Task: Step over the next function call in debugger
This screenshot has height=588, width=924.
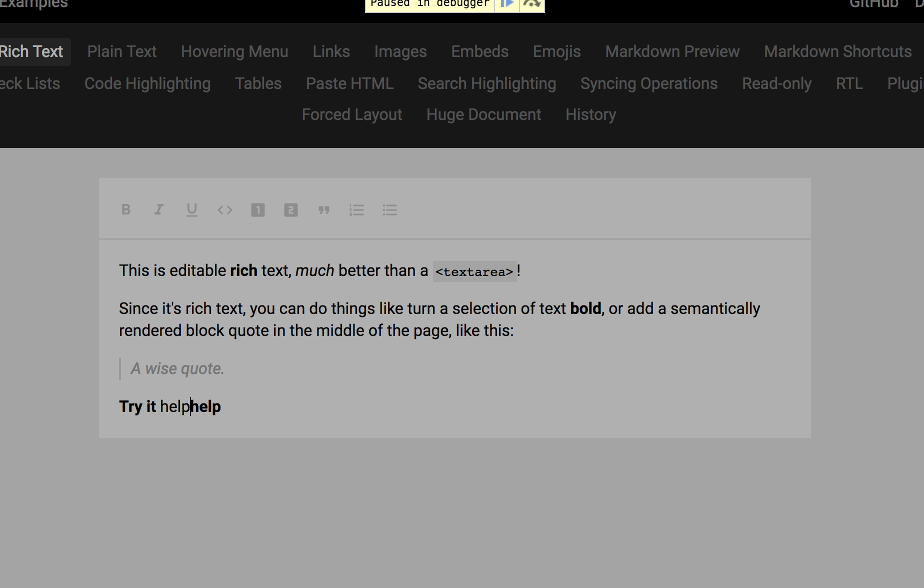Action: pos(532,4)
